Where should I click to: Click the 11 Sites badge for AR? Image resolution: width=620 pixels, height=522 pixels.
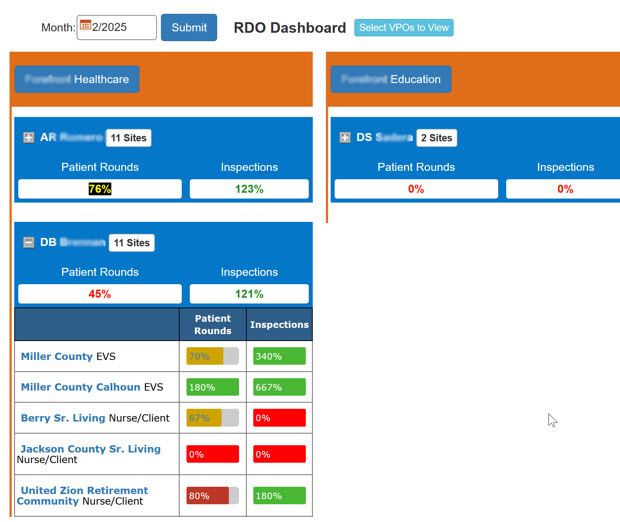point(130,138)
